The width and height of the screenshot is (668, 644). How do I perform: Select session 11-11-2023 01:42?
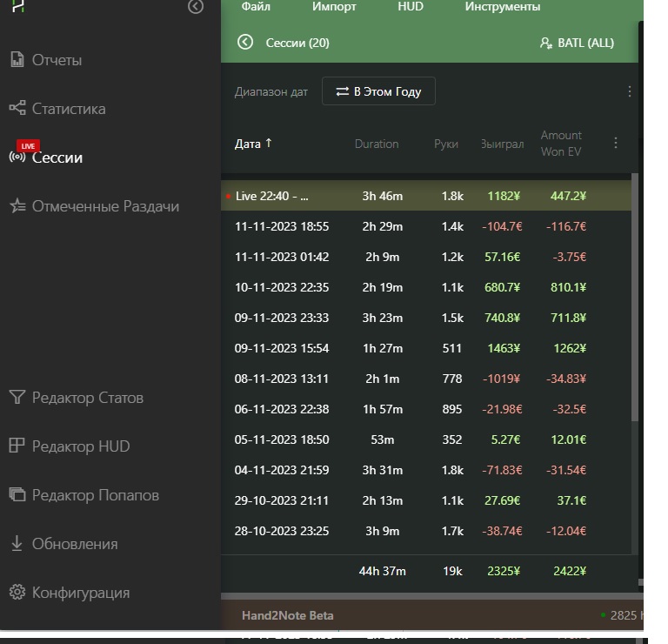(426, 257)
